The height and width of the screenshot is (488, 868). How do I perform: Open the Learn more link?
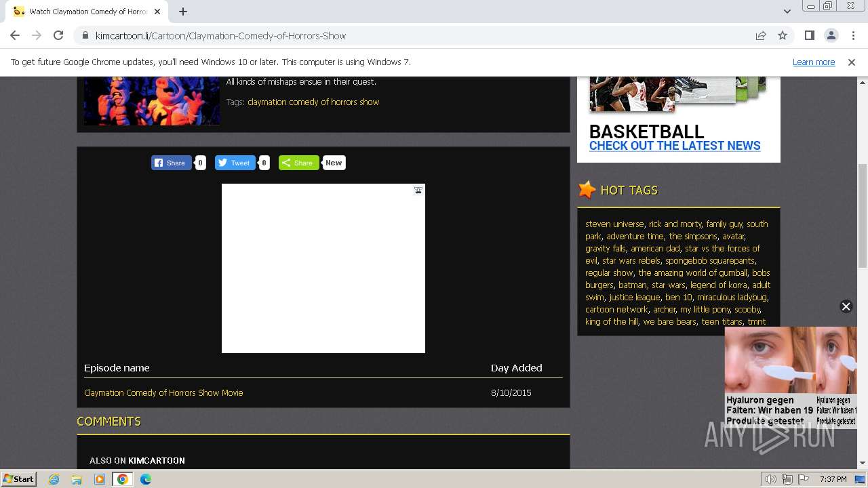(x=814, y=62)
